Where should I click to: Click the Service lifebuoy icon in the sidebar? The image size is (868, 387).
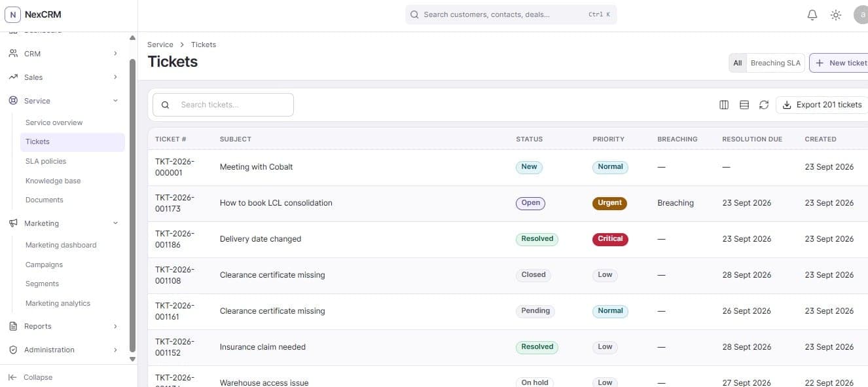point(13,101)
